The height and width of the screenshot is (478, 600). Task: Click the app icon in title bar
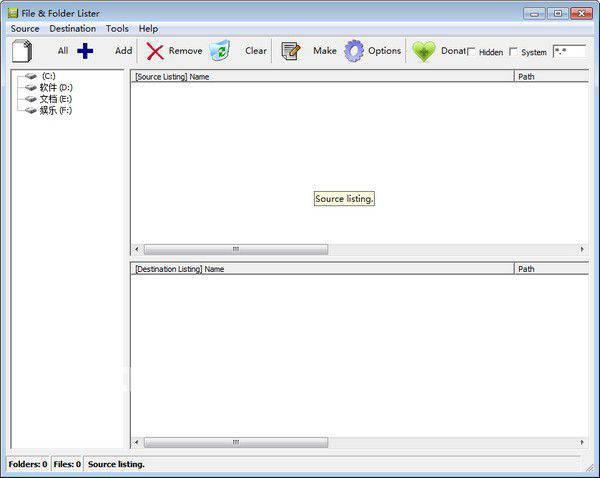click(x=13, y=13)
